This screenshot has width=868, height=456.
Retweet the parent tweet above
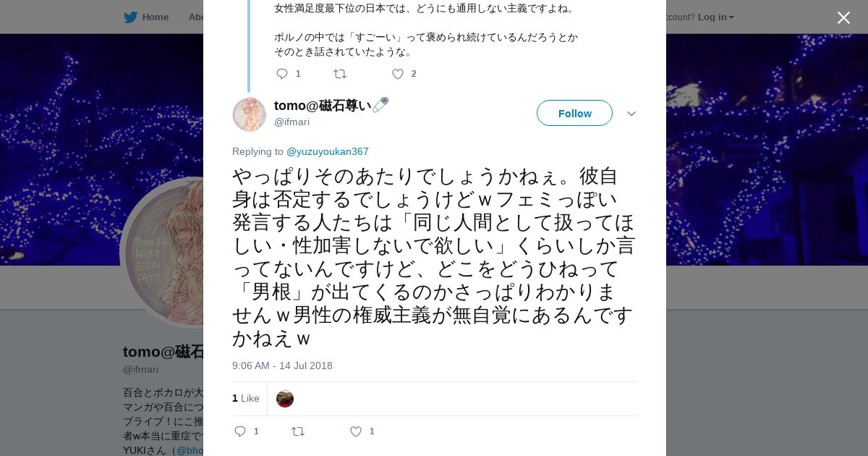(339, 74)
